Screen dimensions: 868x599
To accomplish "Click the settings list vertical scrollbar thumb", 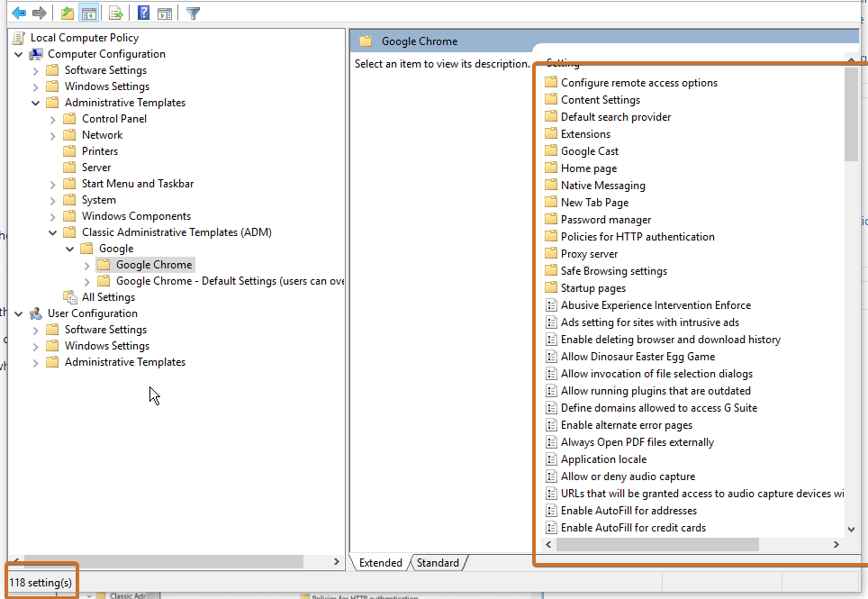I will click(851, 115).
